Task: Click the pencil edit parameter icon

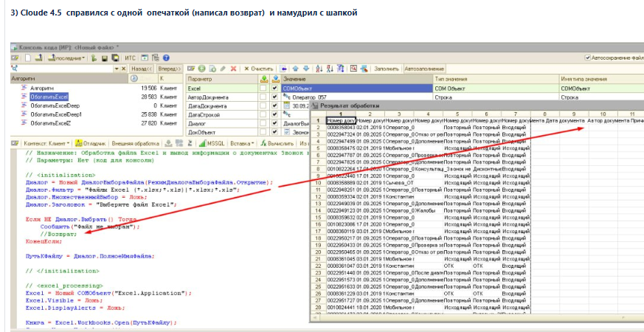Action: (223, 69)
